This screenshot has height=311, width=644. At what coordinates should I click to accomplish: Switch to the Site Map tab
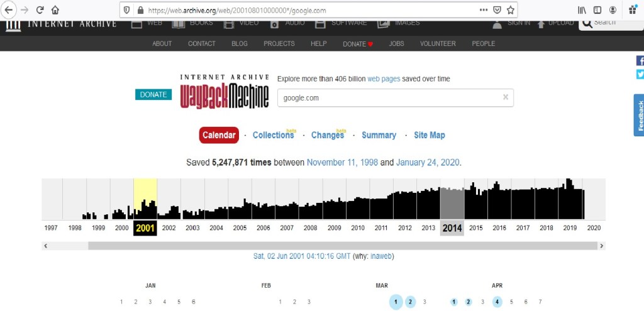[x=429, y=135]
